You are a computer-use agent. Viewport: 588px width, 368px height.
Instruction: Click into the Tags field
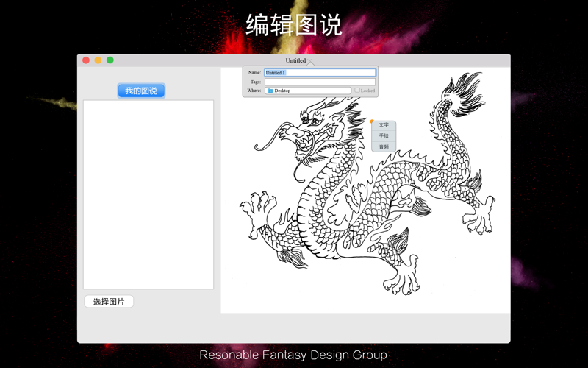320,82
